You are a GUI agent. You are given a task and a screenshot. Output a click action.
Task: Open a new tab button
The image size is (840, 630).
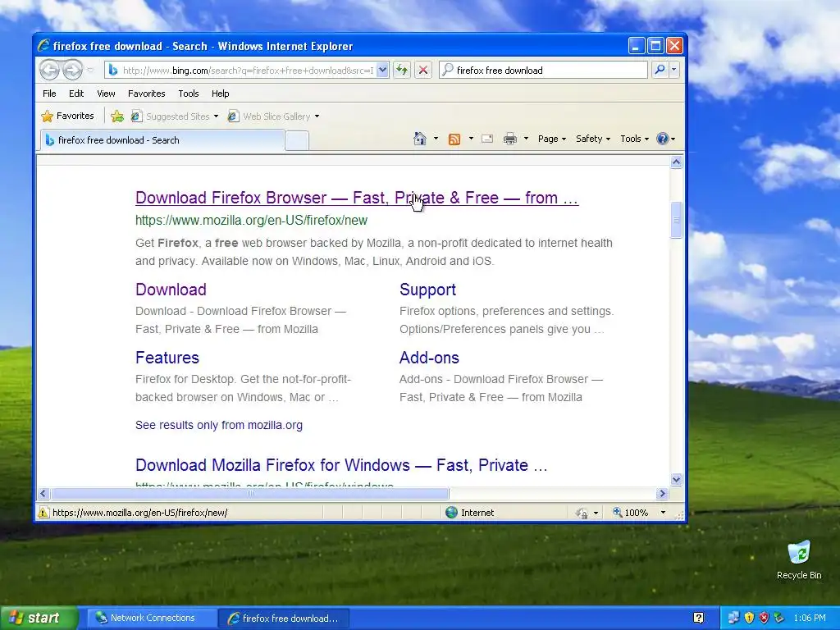(x=297, y=140)
